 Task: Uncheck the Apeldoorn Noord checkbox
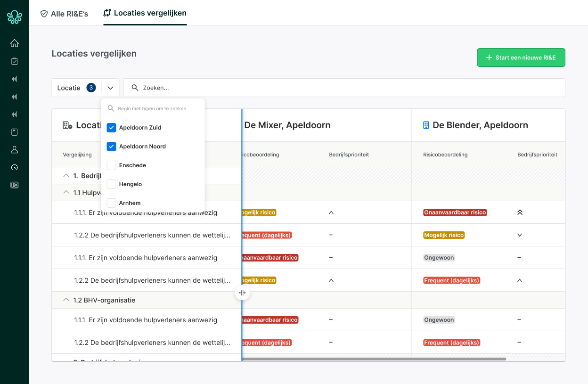point(111,147)
